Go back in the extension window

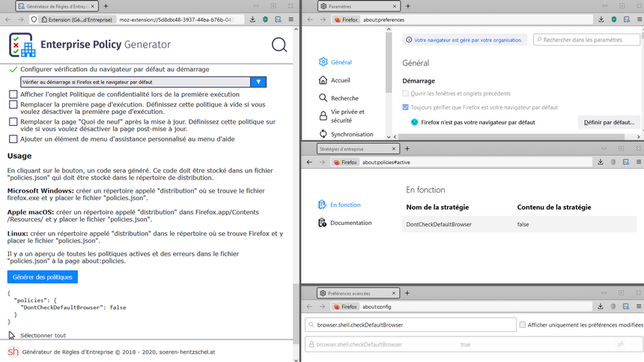[8, 19]
